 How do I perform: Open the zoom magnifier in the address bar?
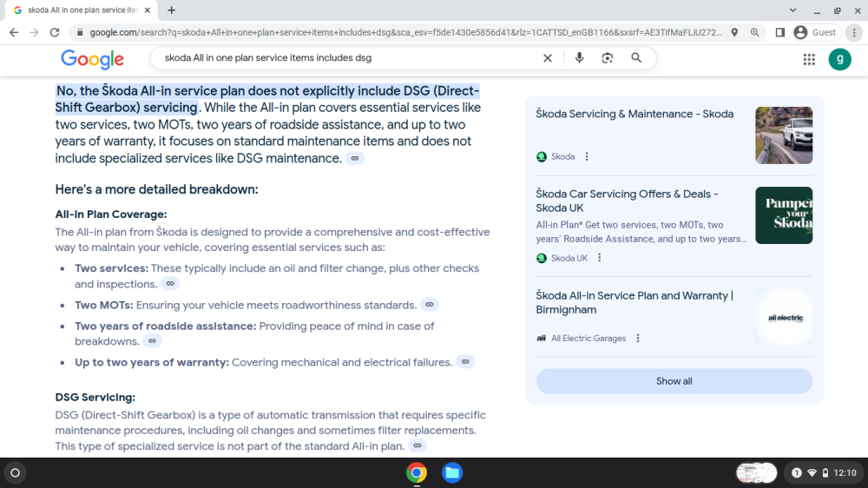click(754, 33)
